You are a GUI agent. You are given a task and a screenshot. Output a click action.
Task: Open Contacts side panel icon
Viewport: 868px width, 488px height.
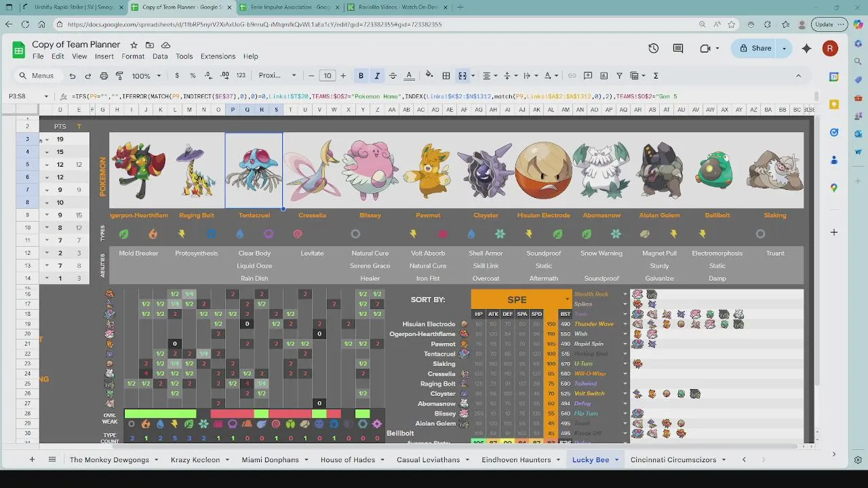pyautogui.click(x=834, y=160)
